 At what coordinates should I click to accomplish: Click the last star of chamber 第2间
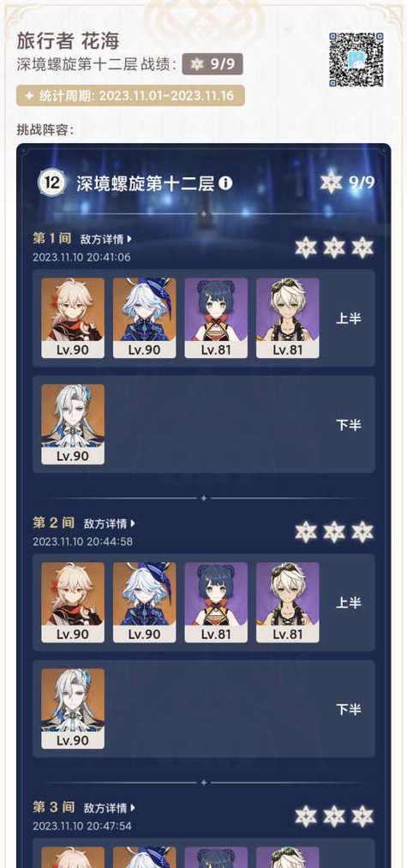tap(362, 532)
